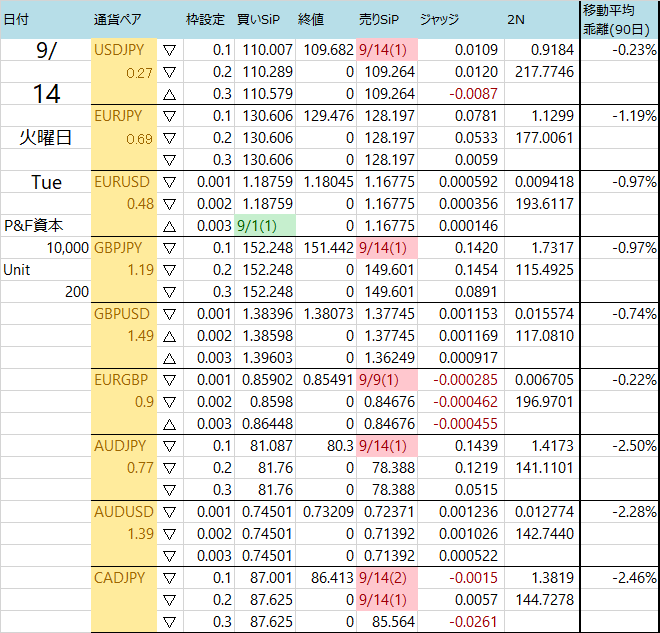Screen dimensions: 660x633
Task: Click the up triangle in EURGBP 0.003 row
Action: point(169,425)
